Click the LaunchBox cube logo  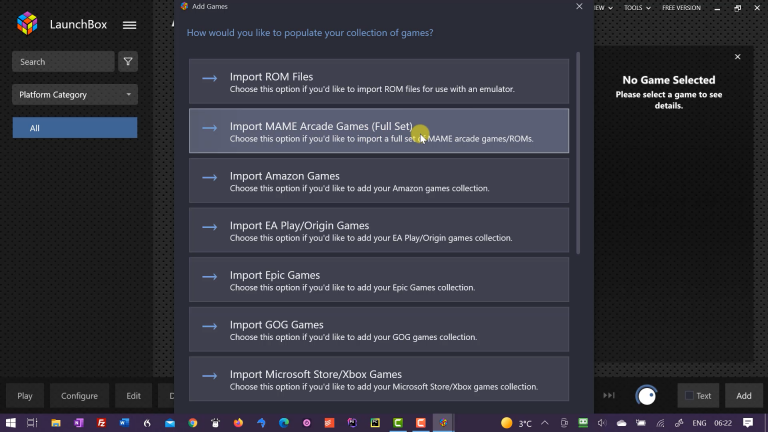(x=27, y=24)
